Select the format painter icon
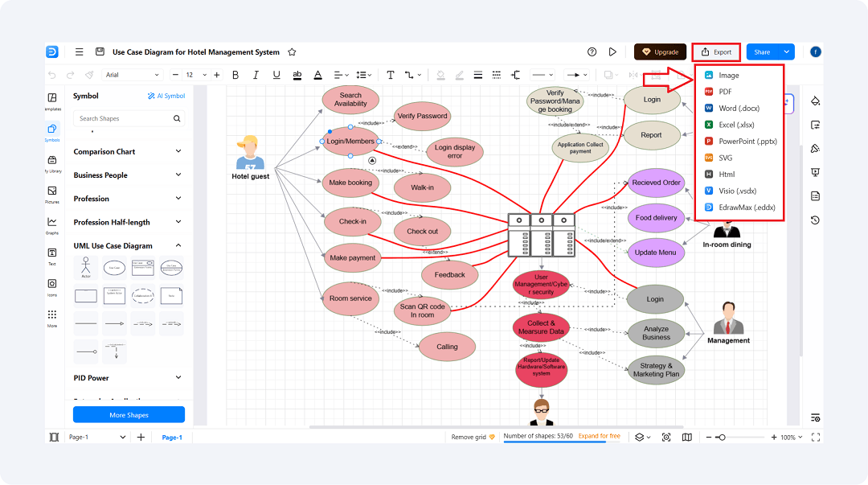 click(x=89, y=75)
